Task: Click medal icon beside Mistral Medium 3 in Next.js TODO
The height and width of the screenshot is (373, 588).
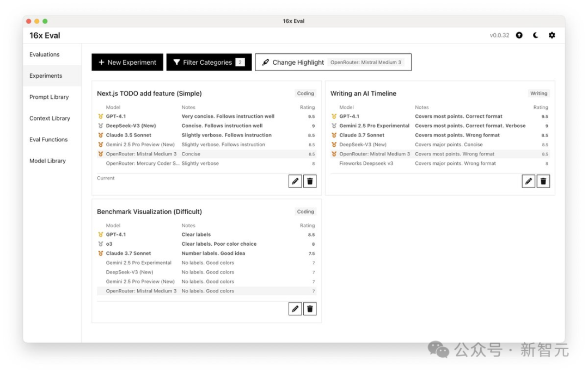Action: [x=101, y=154]
